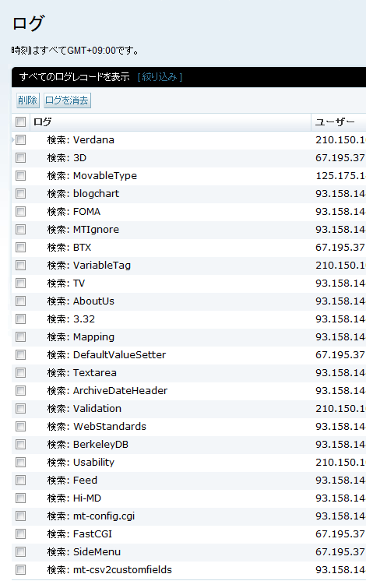The image size is (366, 588).
Task: Select the log entry 検索: blogchart
Action: coord(83,193)
